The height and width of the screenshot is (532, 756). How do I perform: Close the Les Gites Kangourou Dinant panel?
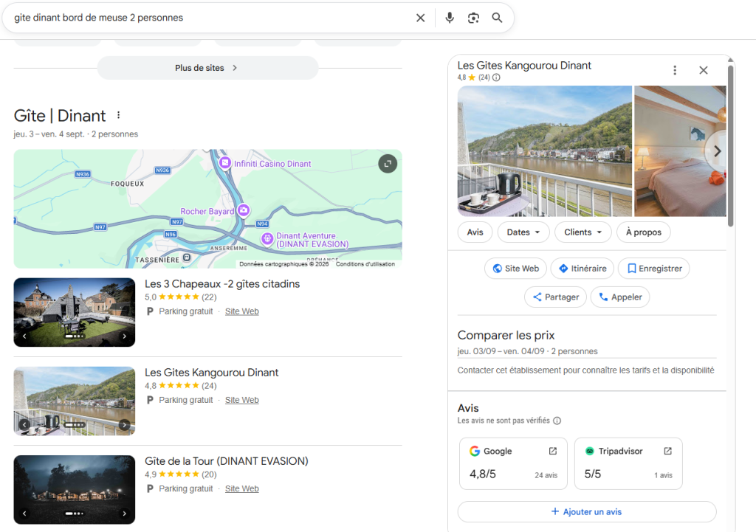pos(704,70)
